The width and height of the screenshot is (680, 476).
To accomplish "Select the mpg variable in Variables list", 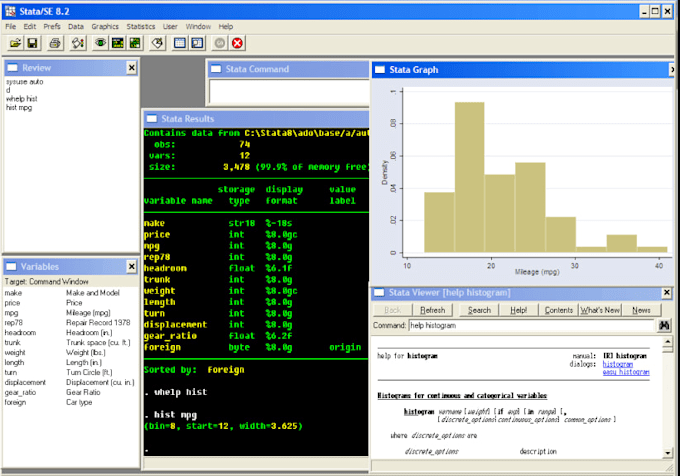I will point(12,312).
